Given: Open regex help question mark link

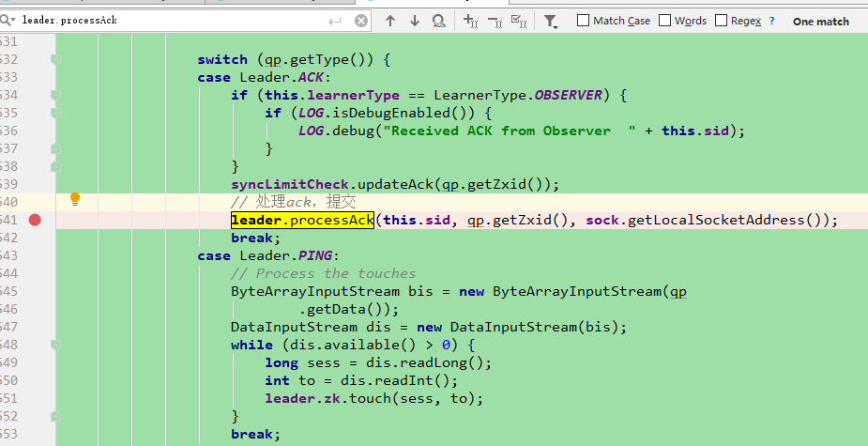Looking at the screenshot, I should point(771,21).
